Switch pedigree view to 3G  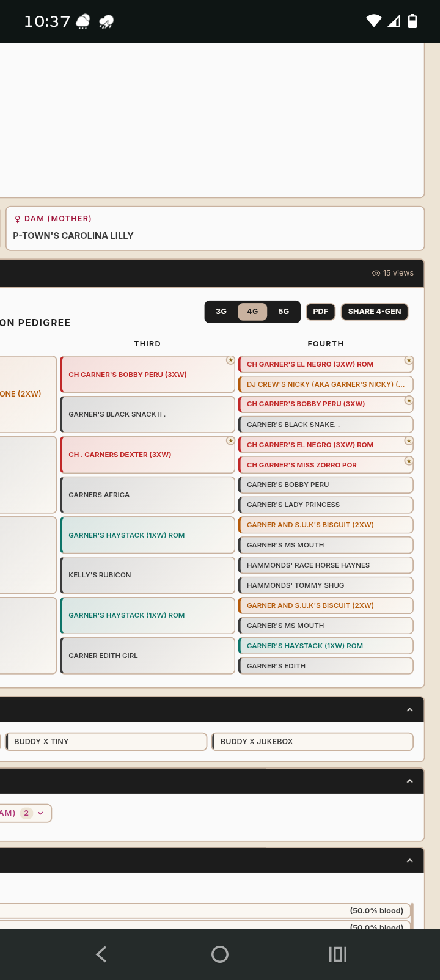(x=221, y=312)
